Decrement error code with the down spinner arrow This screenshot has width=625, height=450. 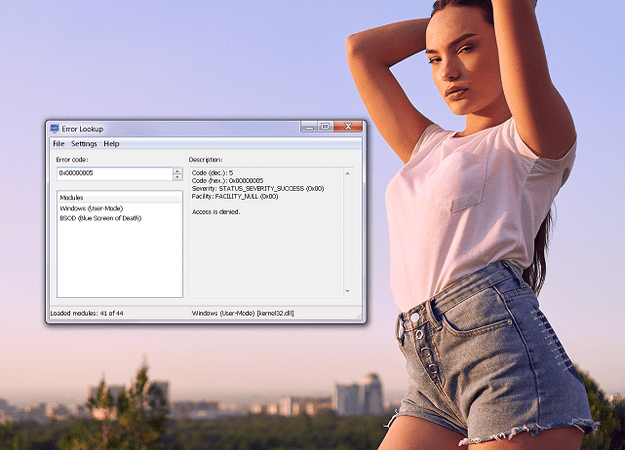(178, 177)
